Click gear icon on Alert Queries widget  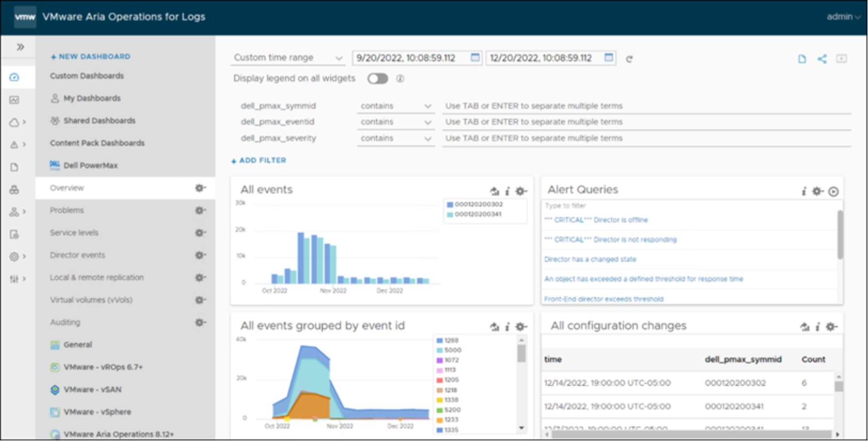[817, 191]
